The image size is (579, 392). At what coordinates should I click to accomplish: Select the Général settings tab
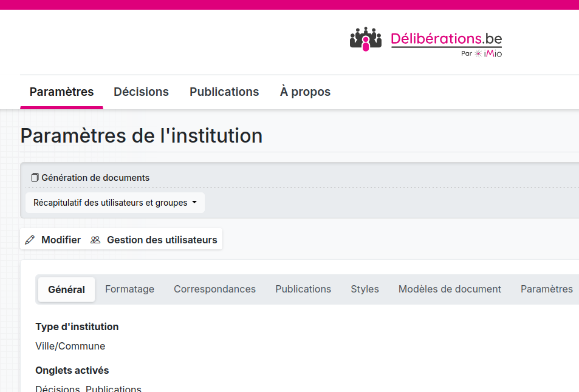(66, 289)
